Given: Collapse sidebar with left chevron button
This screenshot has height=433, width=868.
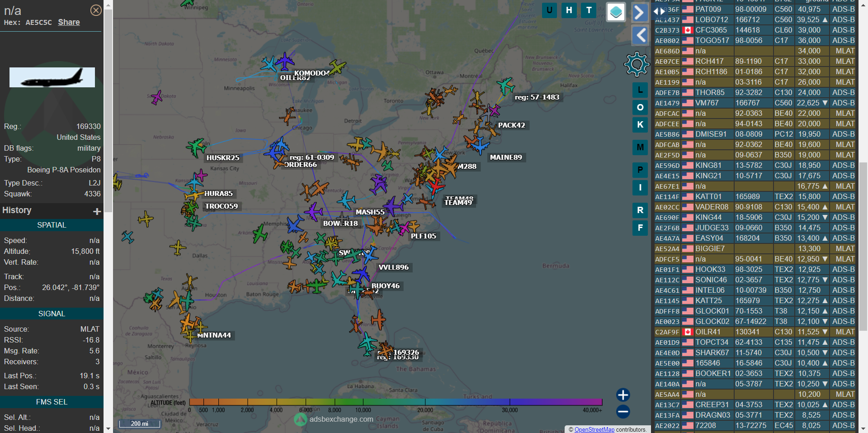Looking at the screenshot, I should pos(640,35).
